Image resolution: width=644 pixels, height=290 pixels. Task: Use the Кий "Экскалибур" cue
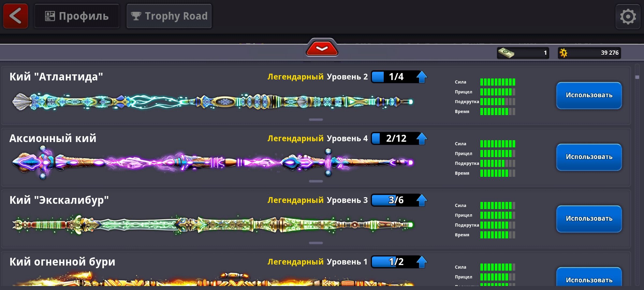click(589, 219)
